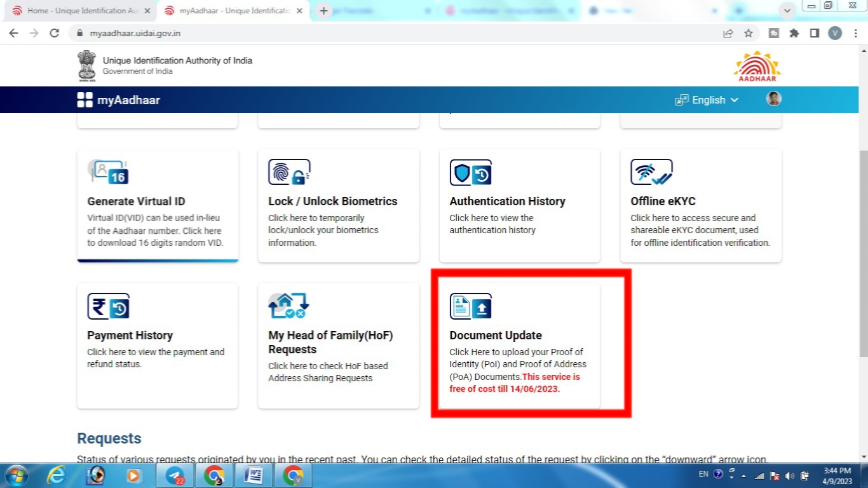Reload the page with the refresh icon
This screenshot has width=868, height=488.
click(55, 33)
